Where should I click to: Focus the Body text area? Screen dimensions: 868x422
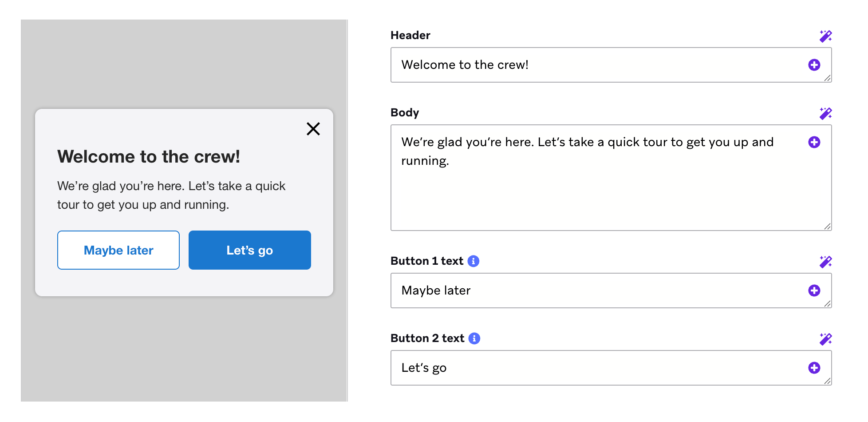(611, 178)
